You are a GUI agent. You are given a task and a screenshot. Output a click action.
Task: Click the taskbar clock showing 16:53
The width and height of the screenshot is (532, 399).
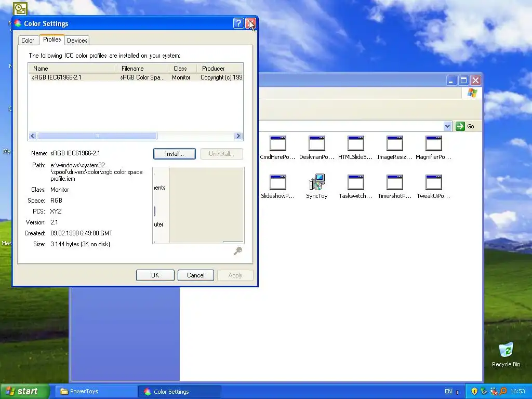(518, 392)
